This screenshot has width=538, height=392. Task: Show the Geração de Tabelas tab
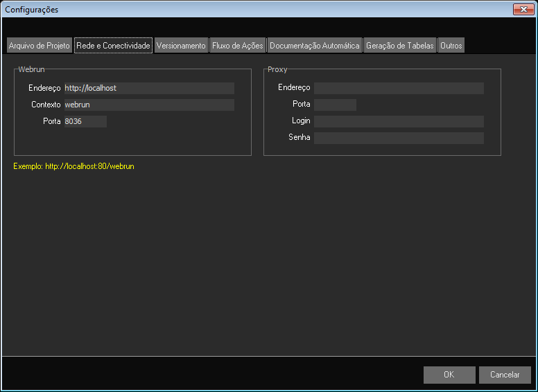(400, 46)
